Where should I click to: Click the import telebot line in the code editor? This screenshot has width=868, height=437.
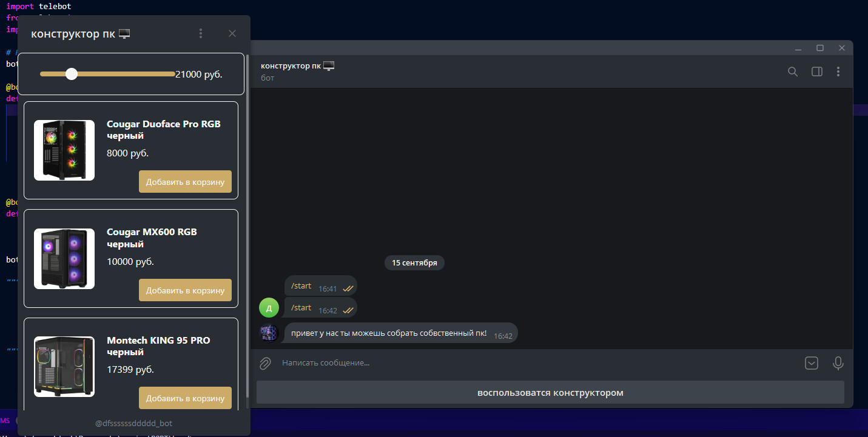tap(39, 6)
